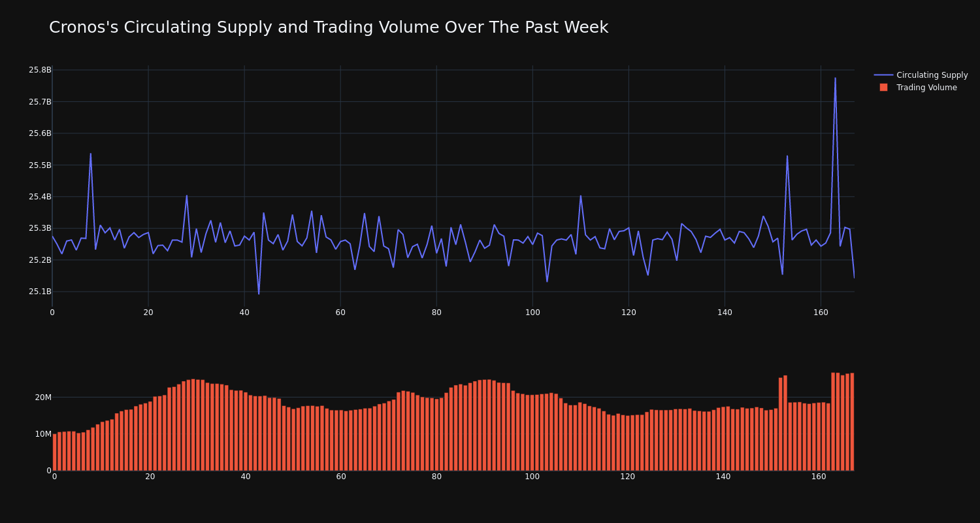Click upper chart x-axis label 100
Screen dimensions: 980x523
532,312
